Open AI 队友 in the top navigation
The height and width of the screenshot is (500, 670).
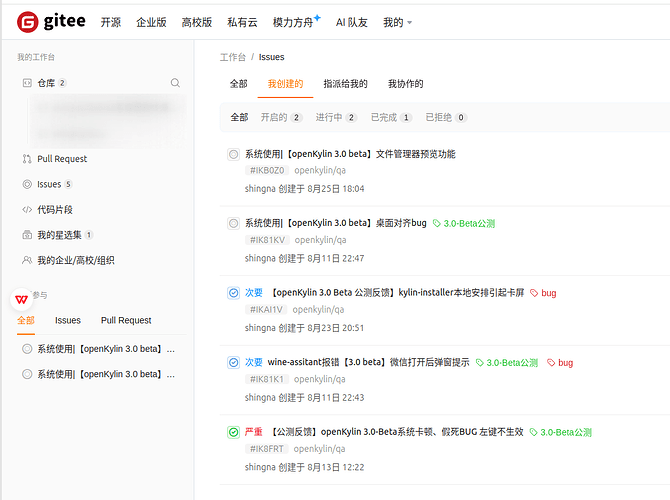[352, 22]
